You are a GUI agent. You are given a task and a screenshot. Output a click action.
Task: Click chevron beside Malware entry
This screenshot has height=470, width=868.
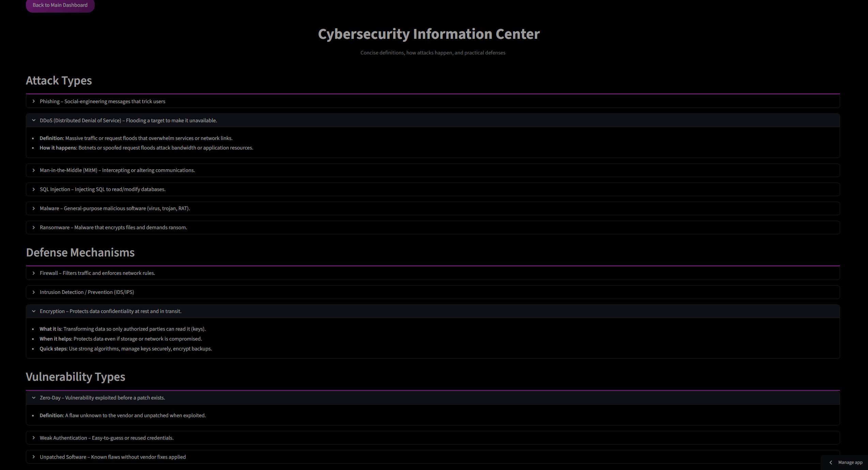coord(34,208)
